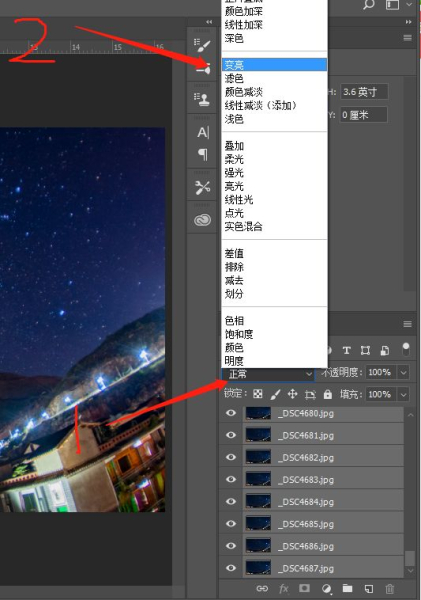This screenshot has width=421, height=600.
Task: Create a new layer icon
Action: tap(369, 589)
